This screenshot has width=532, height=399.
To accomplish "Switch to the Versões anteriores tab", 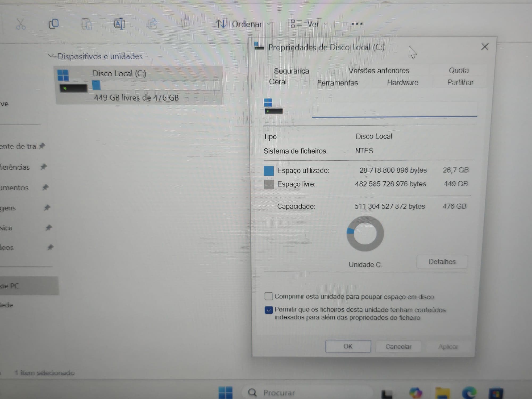I will point(379,70).
